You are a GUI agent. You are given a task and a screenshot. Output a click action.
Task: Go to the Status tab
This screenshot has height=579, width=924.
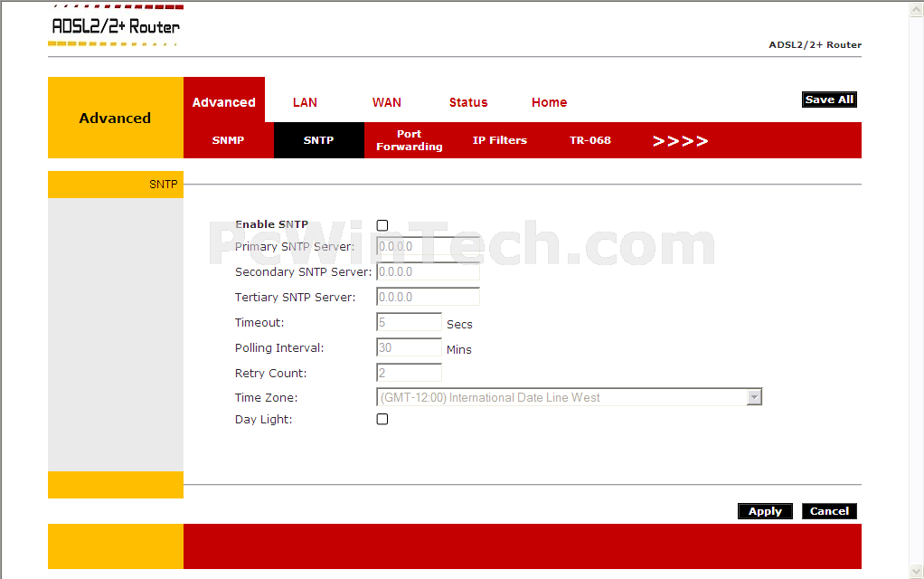coord(468,102)
